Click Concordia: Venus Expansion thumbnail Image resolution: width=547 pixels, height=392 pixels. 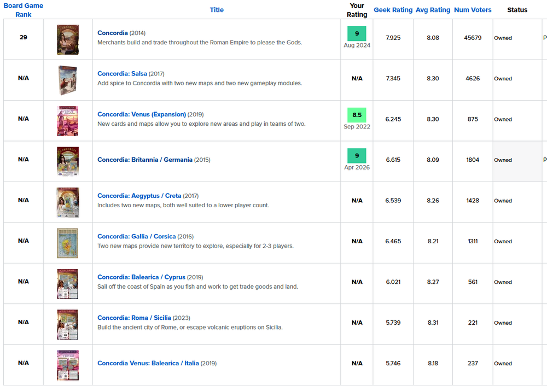tap(68, 121)
